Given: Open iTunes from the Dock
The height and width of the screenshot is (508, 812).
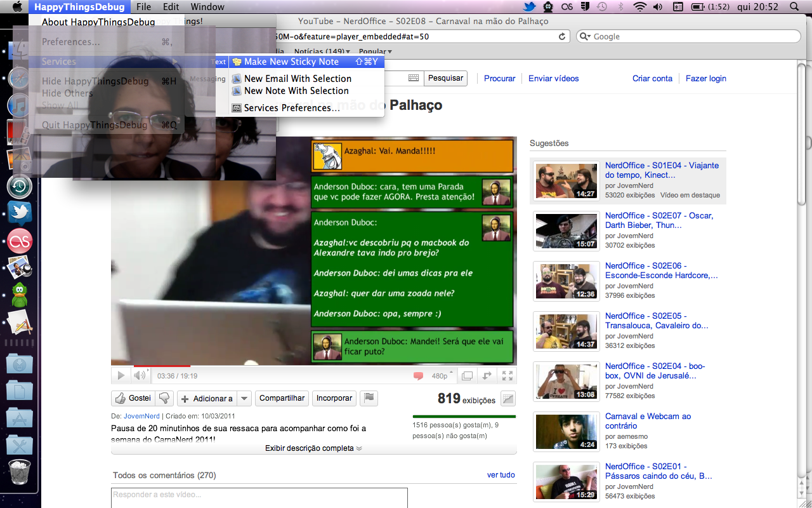Looking at the screenshot, I should pos(20,105).
